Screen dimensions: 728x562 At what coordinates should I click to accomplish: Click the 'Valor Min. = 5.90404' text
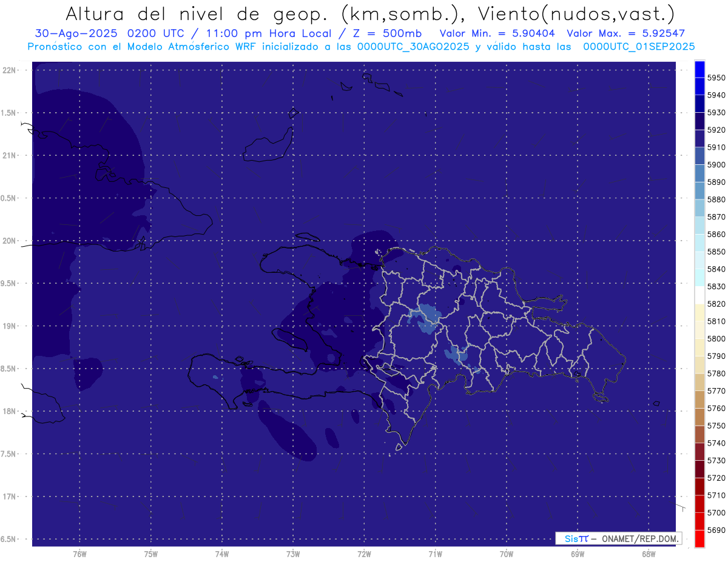point(497,33)
